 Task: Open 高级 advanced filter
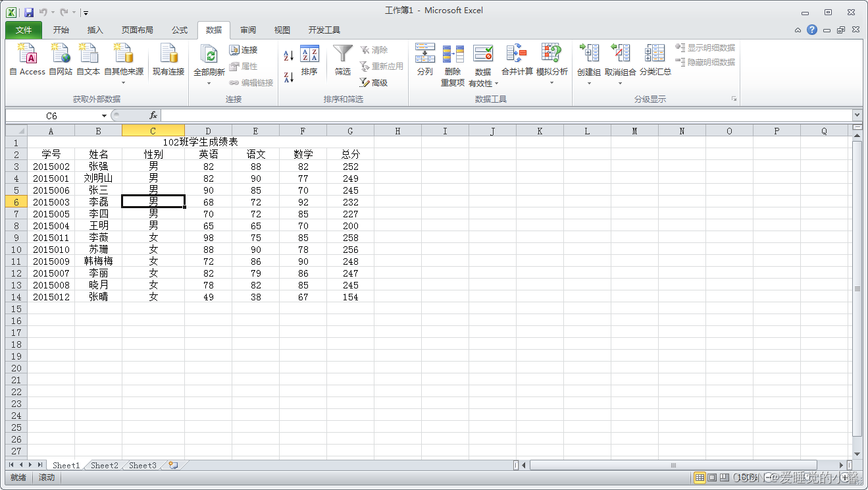[374, 83]
